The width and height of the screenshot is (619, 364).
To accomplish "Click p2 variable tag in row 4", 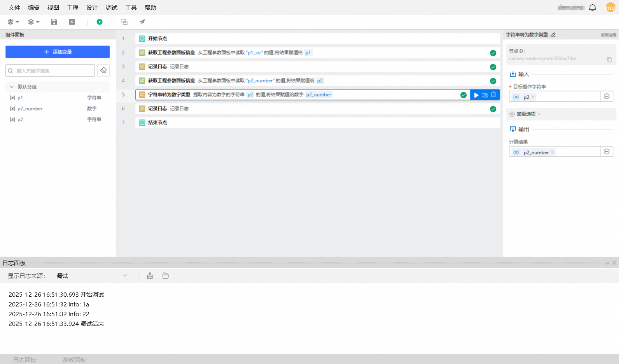I will coord(320,80).
